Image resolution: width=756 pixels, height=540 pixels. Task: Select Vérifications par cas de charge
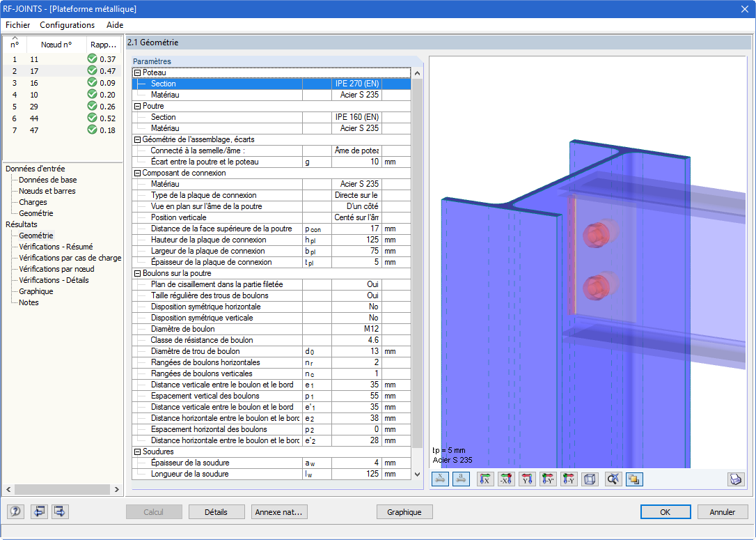(x=70, y=258)
